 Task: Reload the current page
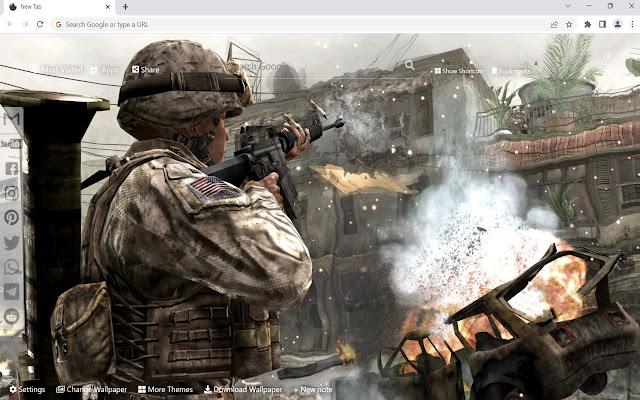point(40,24)
